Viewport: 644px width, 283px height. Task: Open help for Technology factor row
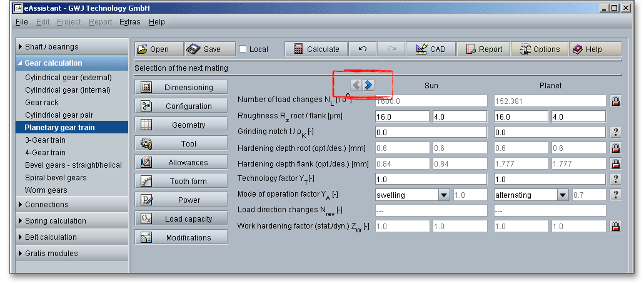pyautogui.click(x=615, y=179)
